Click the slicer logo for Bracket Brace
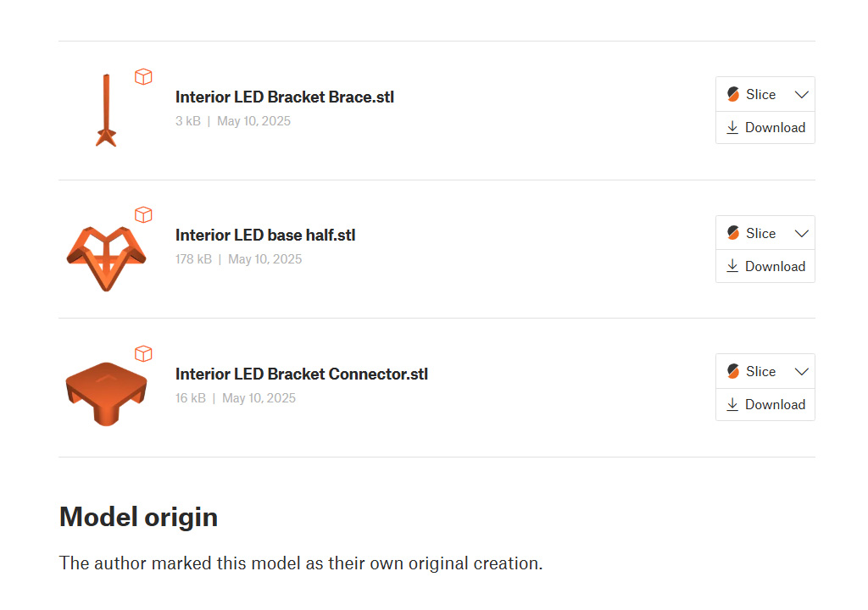Screen dimensions: 868x610 tap(733, 95)
